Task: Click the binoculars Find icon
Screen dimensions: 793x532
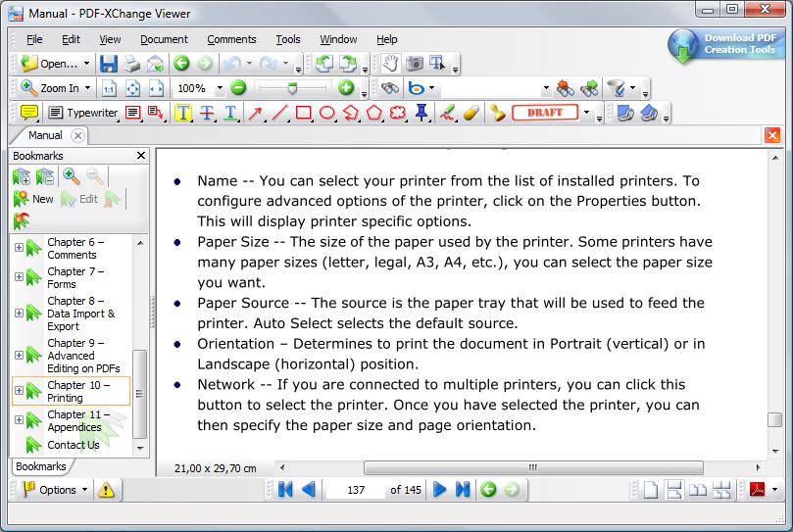Action: click(x=389, y=88)
